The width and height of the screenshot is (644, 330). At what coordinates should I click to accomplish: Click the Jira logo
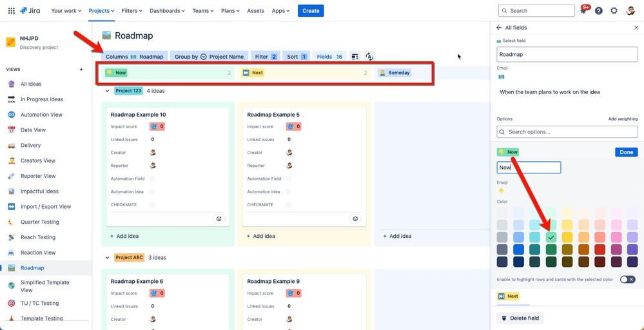[x=30, y=11]
